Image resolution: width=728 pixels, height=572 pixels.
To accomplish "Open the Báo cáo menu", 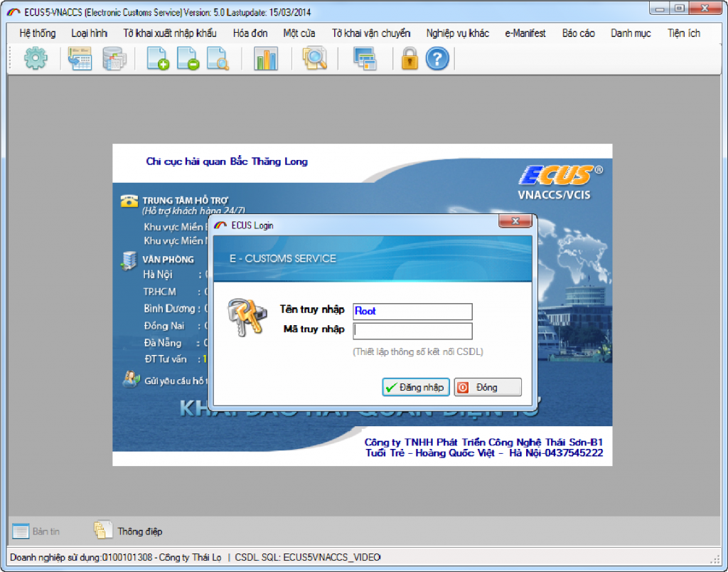I will tap(578, 33).
